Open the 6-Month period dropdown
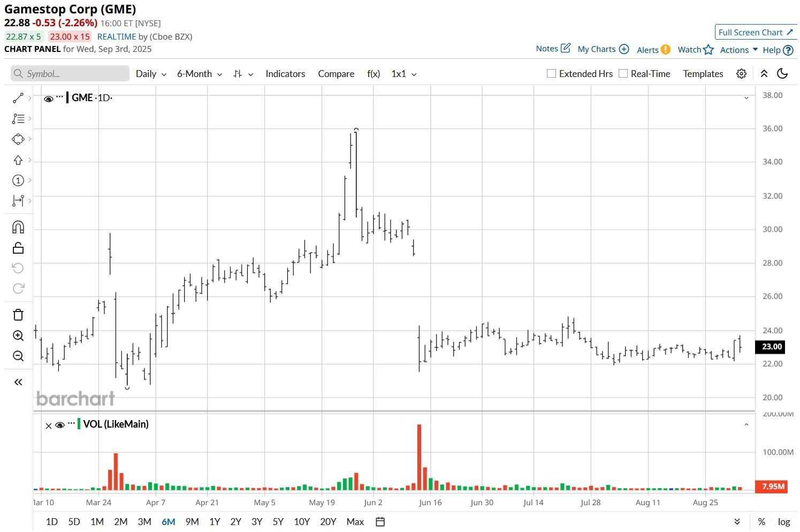 point(200,74)
